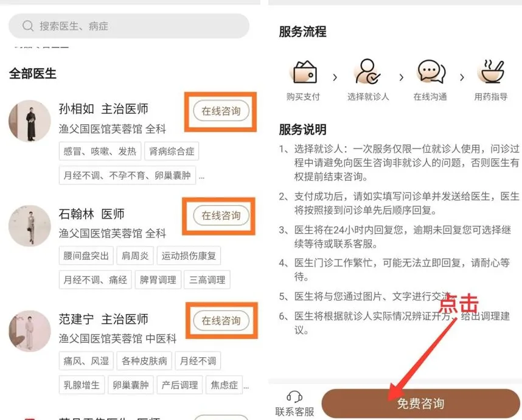Expand 范建宁's tags via the ellipsis
This screenshot has width=522, height=420.
point(246,387)
